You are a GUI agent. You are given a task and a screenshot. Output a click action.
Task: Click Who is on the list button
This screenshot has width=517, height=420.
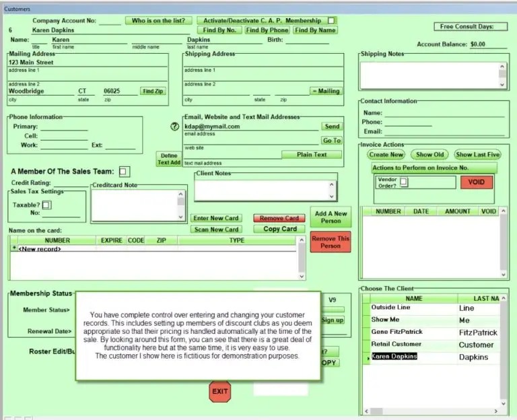pos(159,20)
